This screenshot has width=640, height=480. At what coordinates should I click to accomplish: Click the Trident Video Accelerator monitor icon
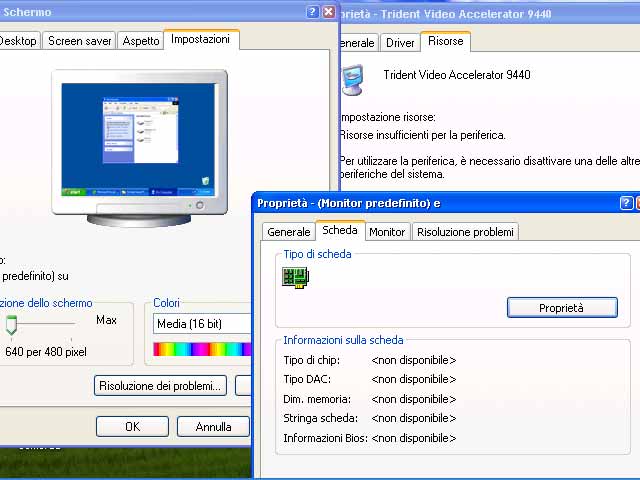353,80
